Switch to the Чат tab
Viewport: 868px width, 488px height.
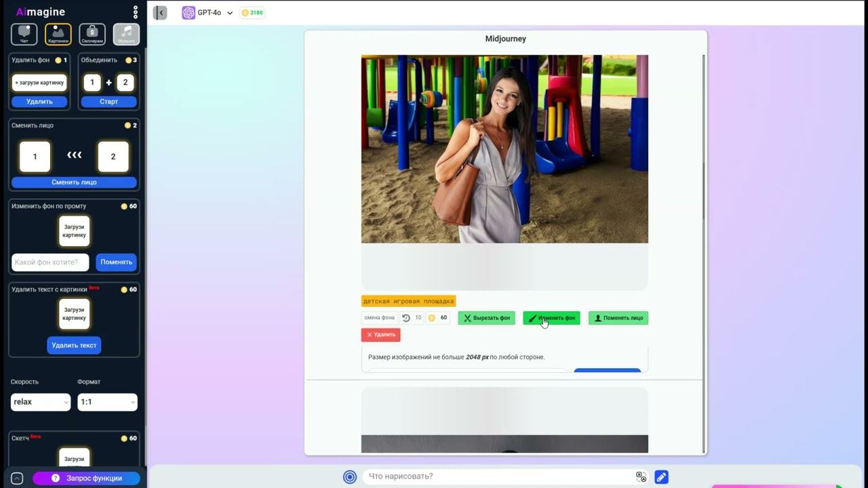pyautogui.click(x=24, y=34)
